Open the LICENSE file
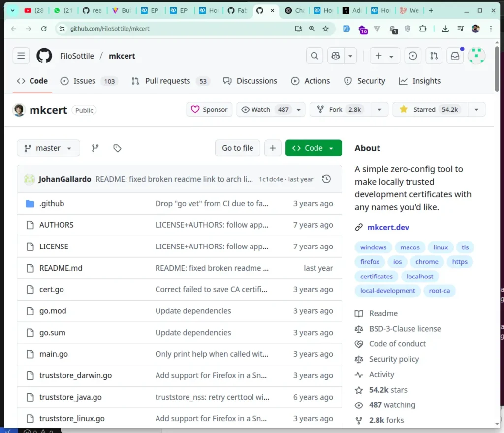The width and height of the screenshot is (504, 433). tap(54, 247)
